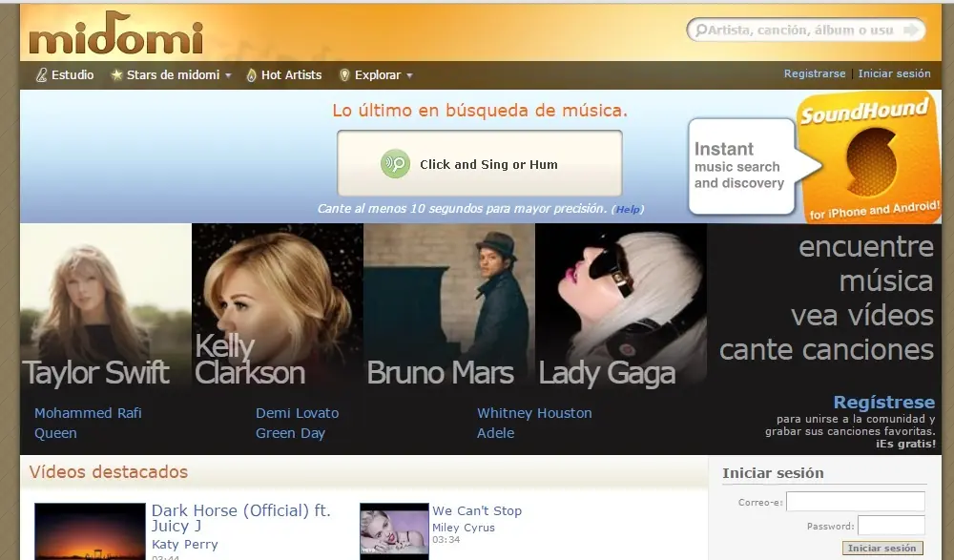Click the green voice search icon
The width and height of the screenshot is (954, 560).
tap(396, 164)
